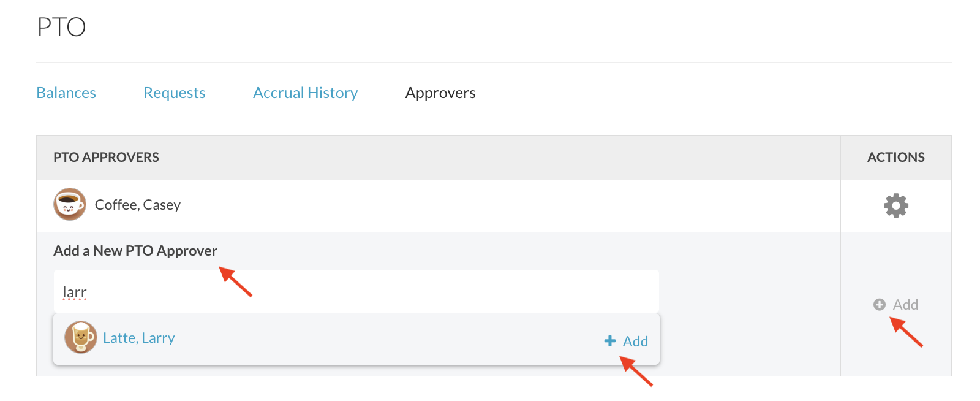Screen dimensions: 980x401
Task: Click Casey Coffee's coffee cup avatar
Action: [x=70, y=205]
